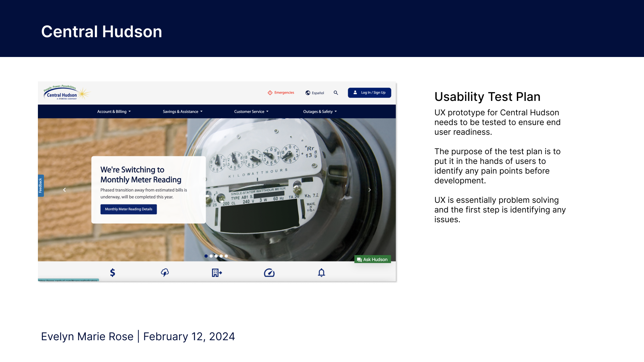644x362 pixels.
Task: Click the bell notification icon
Action: pyautogui.click(x=321, y=273)
